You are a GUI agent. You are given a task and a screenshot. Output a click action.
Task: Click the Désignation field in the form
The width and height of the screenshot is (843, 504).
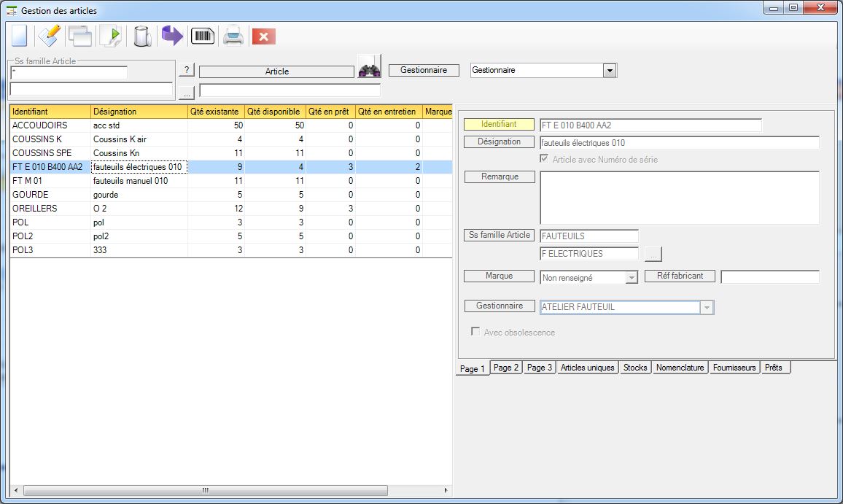(680, 143)
